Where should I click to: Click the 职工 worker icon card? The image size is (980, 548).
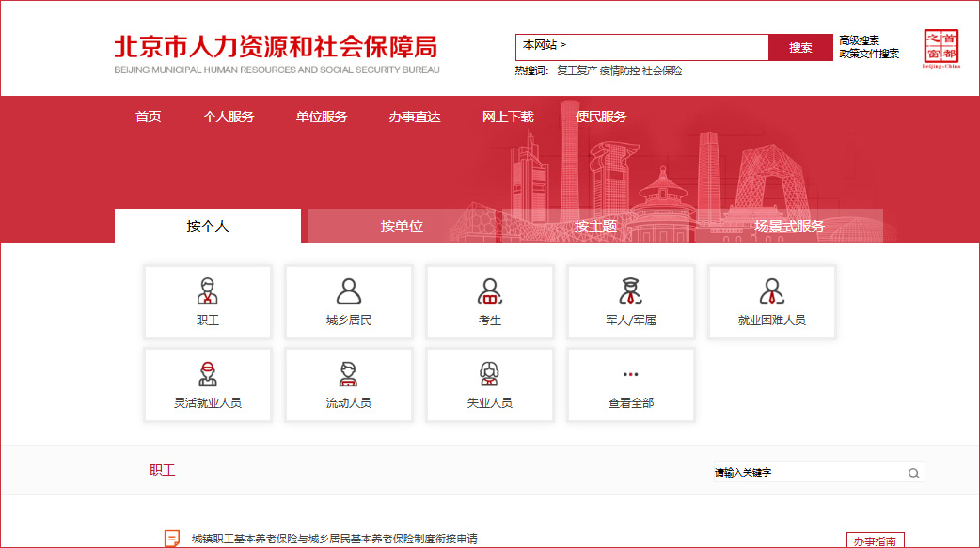coord(208,302)
